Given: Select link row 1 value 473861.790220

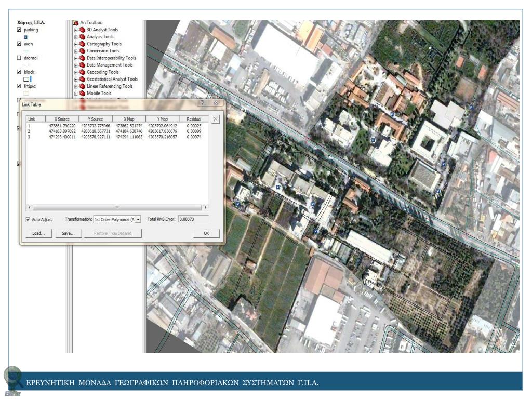Looking at the screenshot, I should (62, 126).
